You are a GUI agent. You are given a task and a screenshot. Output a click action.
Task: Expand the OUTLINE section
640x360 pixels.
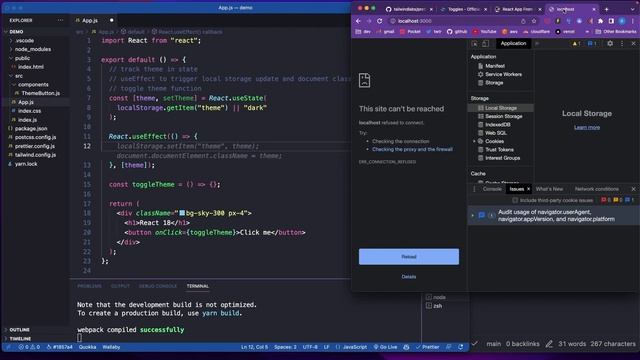click(20, 329)
